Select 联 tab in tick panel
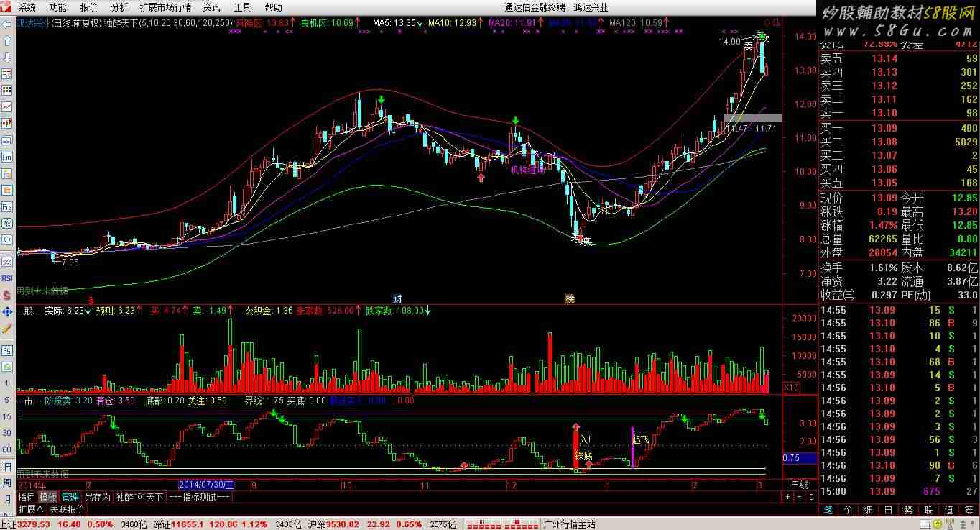 pyautogui.click(x=929, y=509)
